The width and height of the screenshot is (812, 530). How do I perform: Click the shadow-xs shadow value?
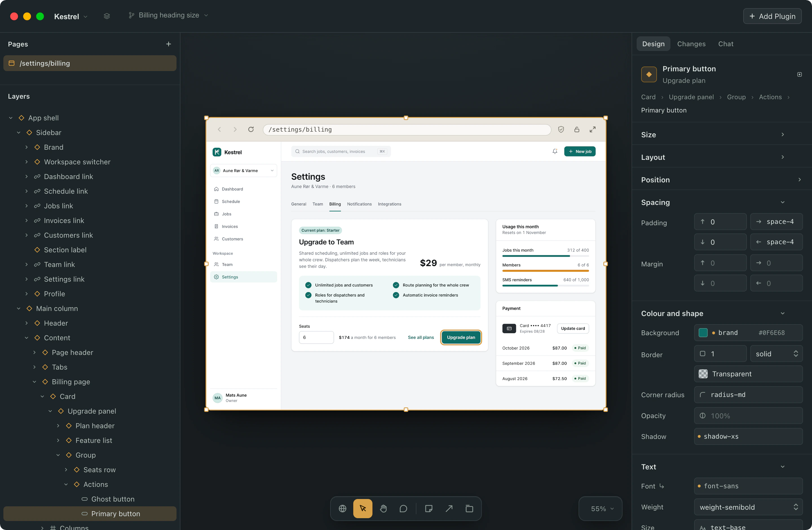tap(748, 436)
